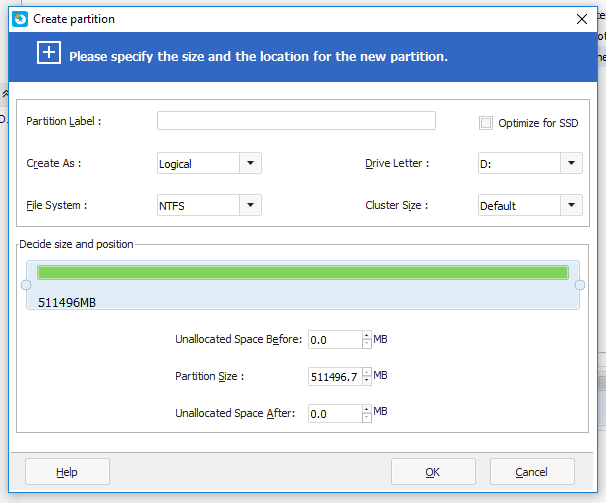This screenshot has width=606, height=503.
Task: Click the right resize handle of the partition bar
Action: pos(580,286)
